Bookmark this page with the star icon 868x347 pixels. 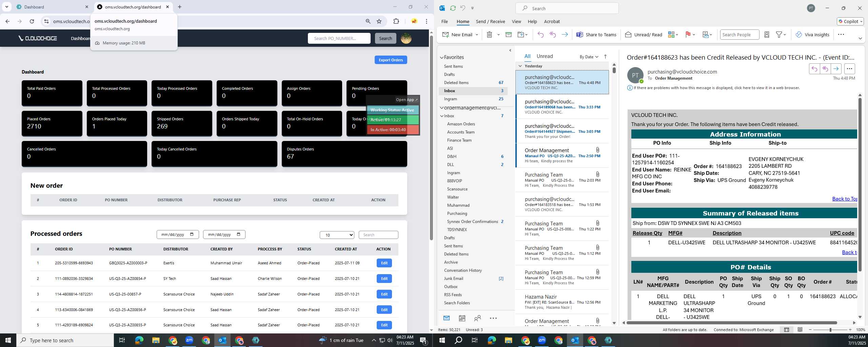click(379, 21)
